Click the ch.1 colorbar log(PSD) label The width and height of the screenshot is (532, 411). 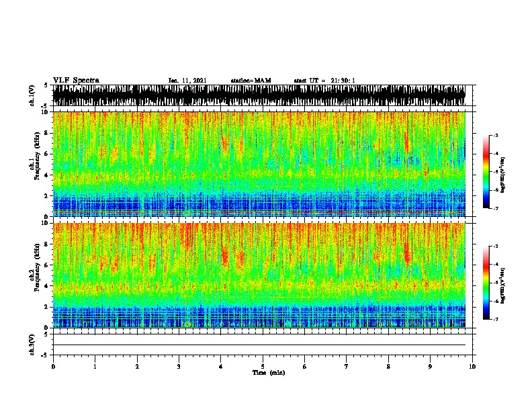(x=502, y=175)
